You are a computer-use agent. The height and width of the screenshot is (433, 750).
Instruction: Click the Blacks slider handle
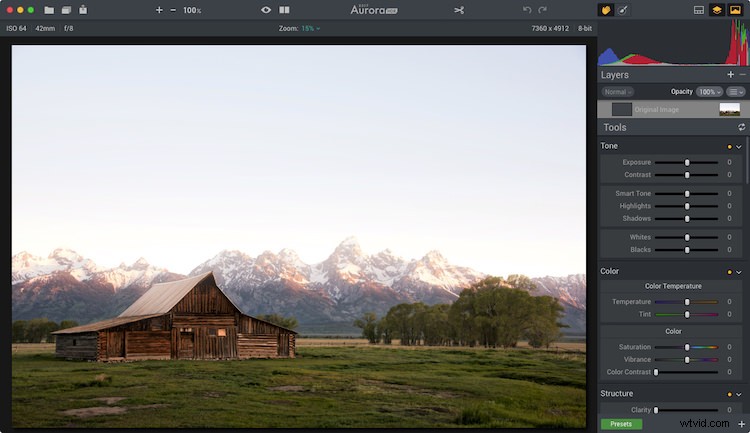pyautogui.click(x=687, y=250)
